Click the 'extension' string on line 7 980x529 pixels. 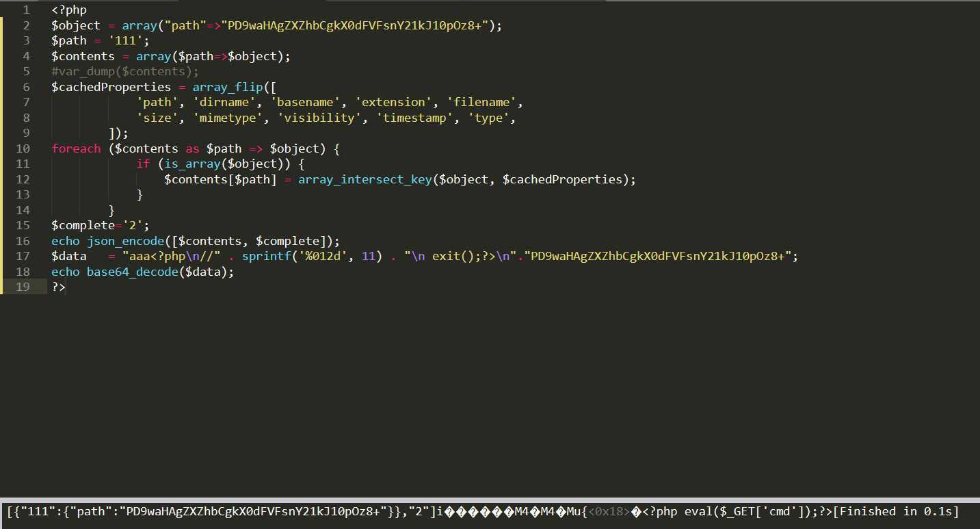[x=394, y=102]
